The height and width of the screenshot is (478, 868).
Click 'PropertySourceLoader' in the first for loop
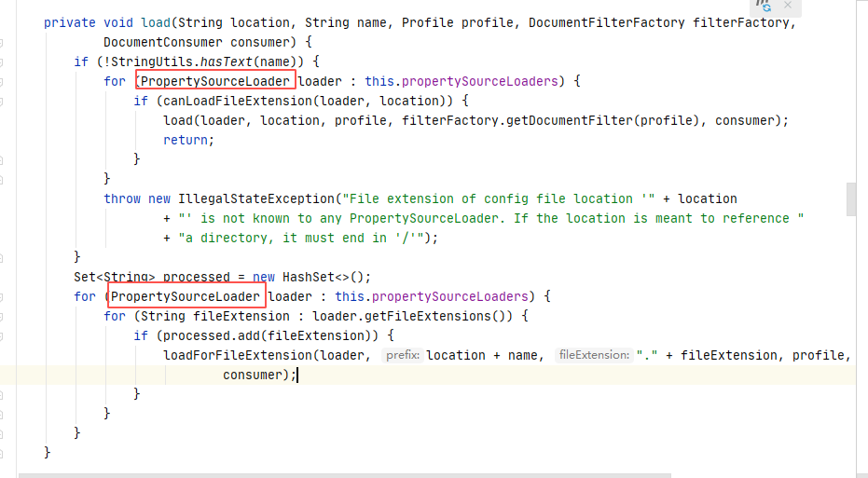click(x=215, y=81)
